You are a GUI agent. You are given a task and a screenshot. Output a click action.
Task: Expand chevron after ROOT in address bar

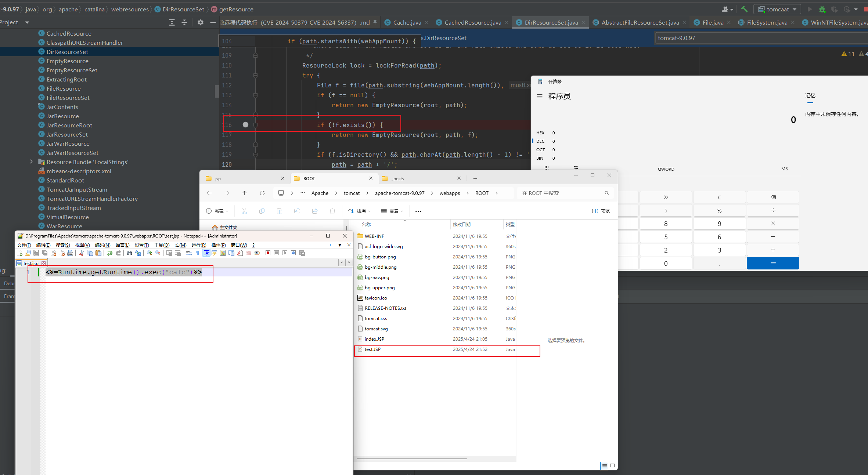coord(496,193)
